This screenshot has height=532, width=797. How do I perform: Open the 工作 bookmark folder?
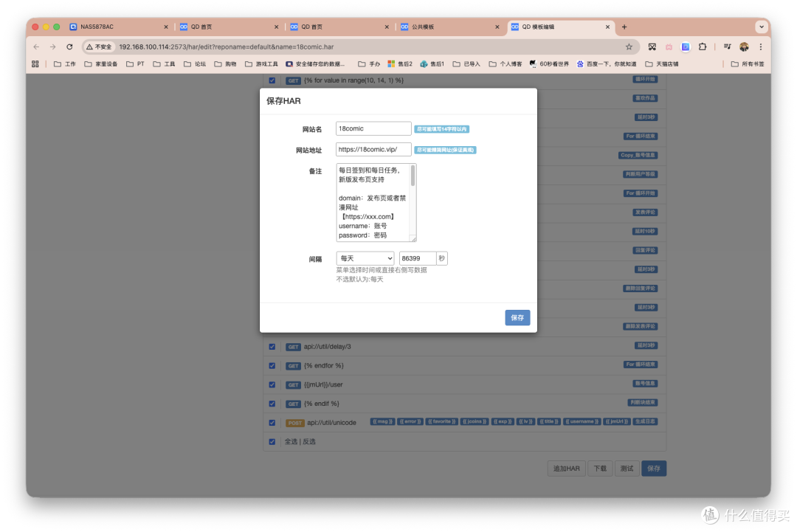point(64,64)
